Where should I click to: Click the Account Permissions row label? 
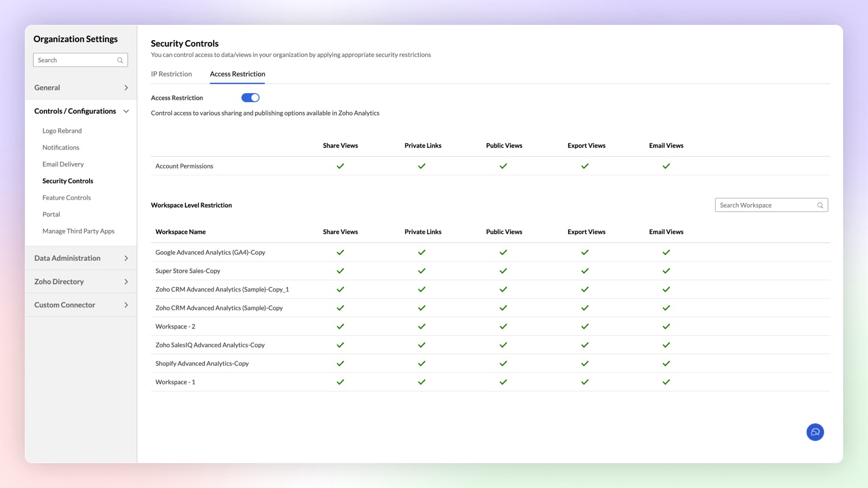click(184, 166)
